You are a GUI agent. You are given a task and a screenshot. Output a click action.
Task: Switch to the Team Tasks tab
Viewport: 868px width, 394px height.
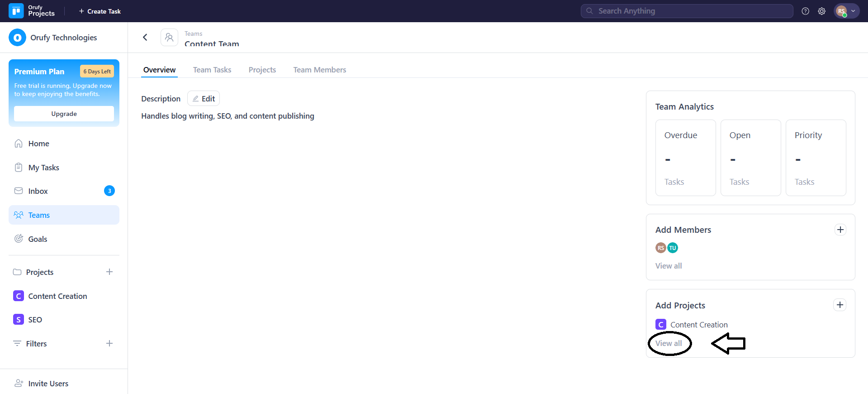tap(212, 70)
